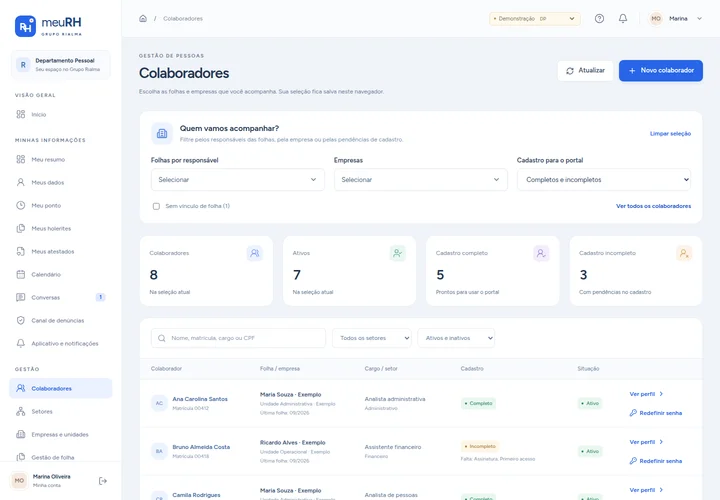Go to Início in sidebar
The height and width of the screenshot is (500, 720).
pos(61,114)
